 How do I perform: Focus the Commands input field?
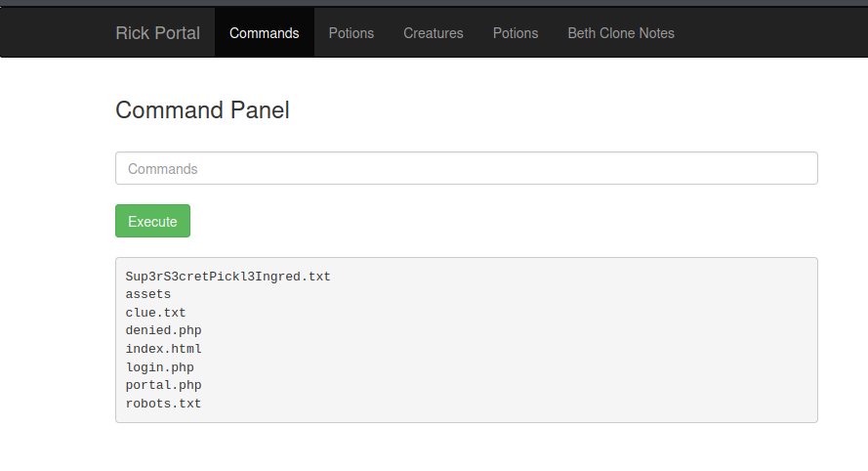click(x=466, y=168)
